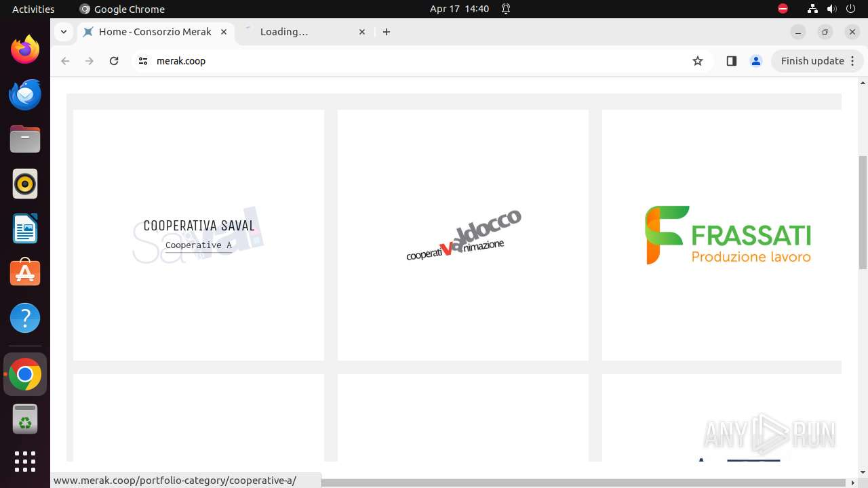
Task: Open a new tab with plus button
Action: coord(387,32)
